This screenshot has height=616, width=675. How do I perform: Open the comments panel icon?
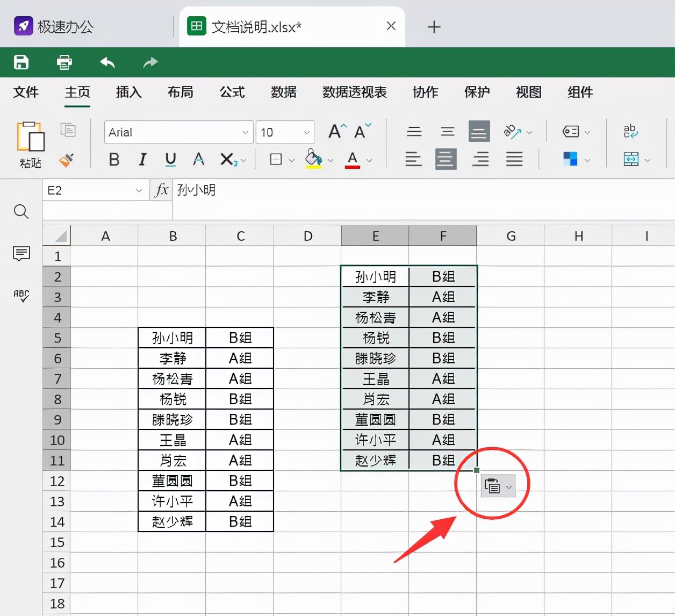coord(21,253)
